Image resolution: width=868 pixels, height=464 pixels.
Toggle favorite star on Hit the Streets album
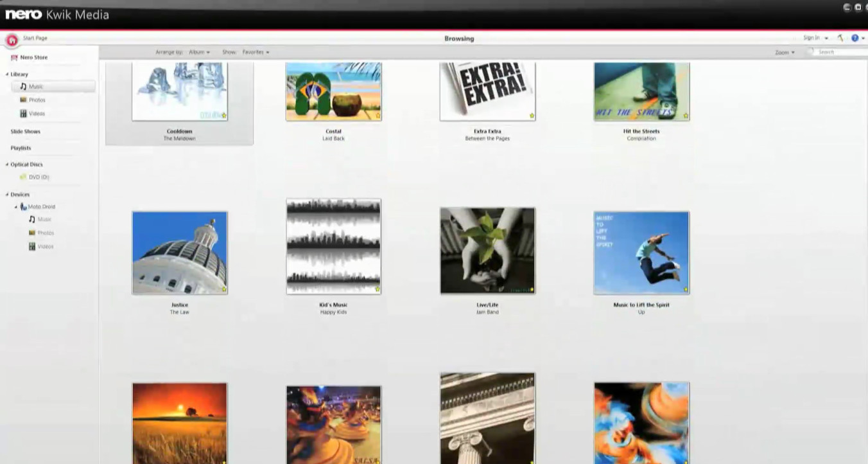(686, 116)
